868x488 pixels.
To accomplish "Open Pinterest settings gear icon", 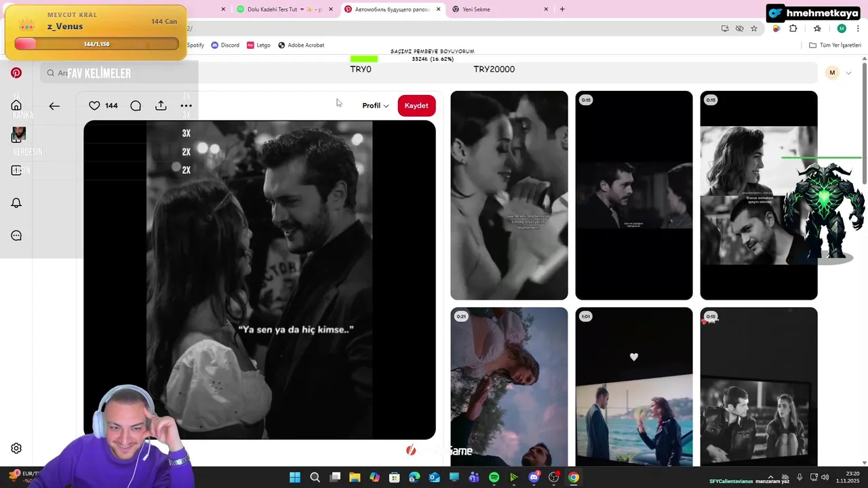I will pos(16,448).
